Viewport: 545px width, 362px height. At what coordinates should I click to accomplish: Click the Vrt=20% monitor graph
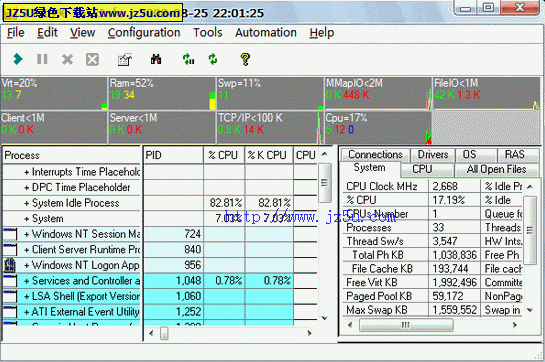pyautogui.click(x=54, y=93)
